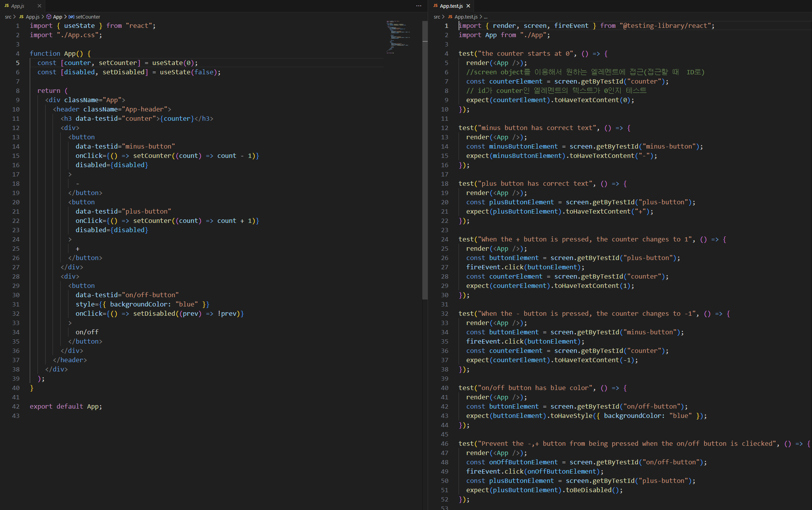
Task: Click the div className="App" opening tag
Action: (85, 100)
